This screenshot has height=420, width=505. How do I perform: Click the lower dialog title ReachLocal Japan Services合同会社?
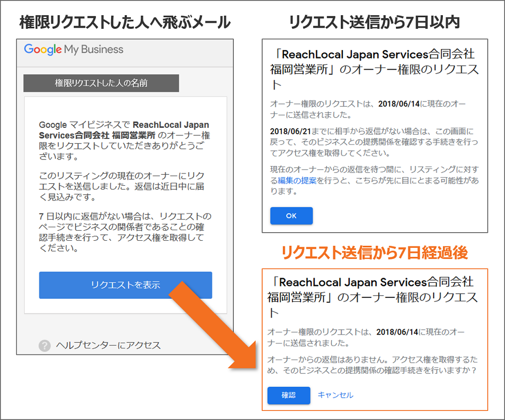click(373, 297)
